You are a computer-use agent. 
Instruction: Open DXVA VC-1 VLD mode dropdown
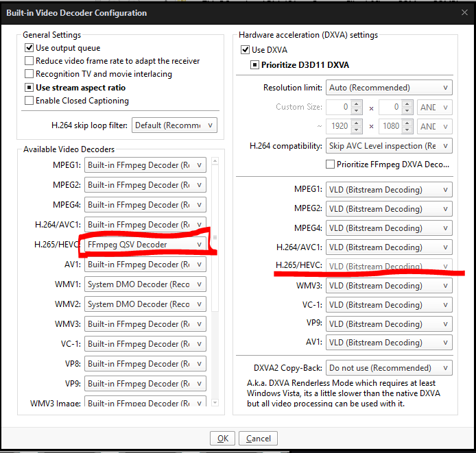pyautogui.click(x=389, y=305)
